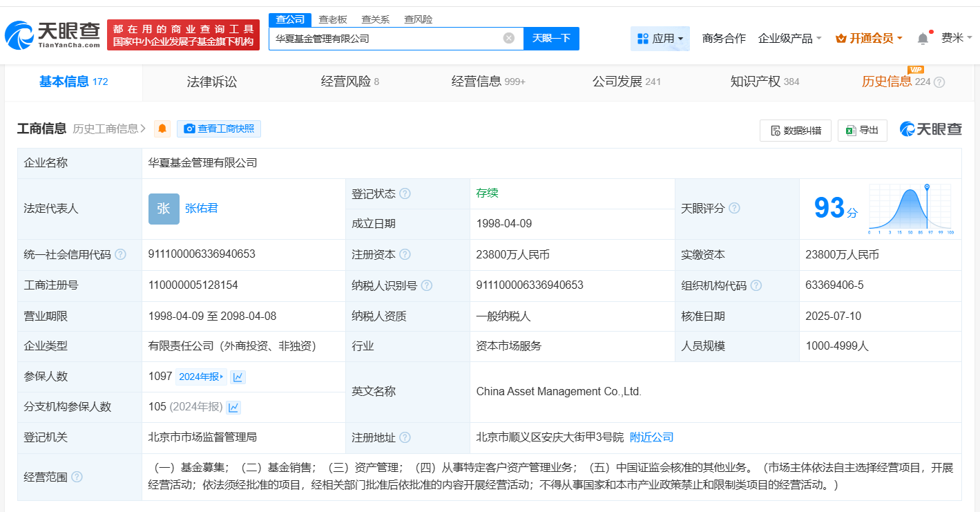Select the 查关系 search tab
Viewport: 980px width, 512px height.
click(x=376, y=19)
